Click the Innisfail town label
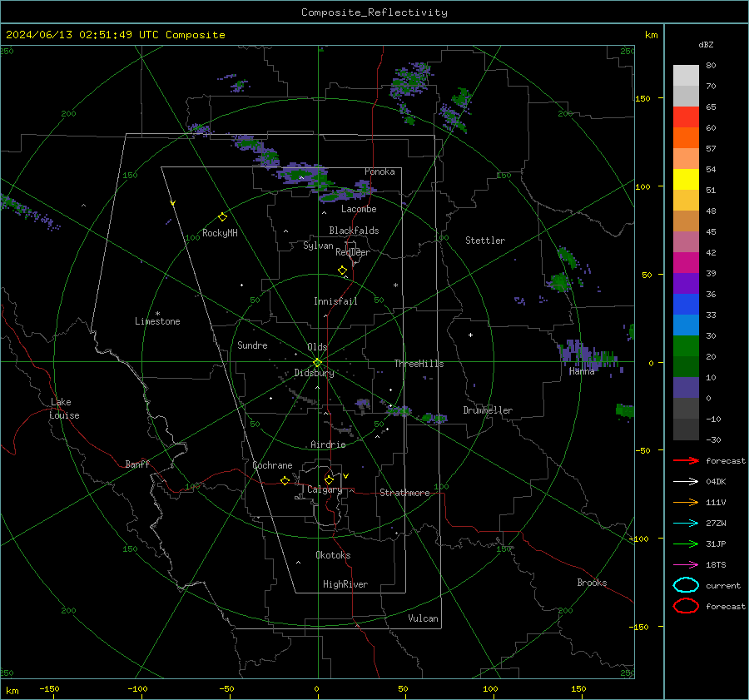Screen dimensions: 749x700 [x=335, y=301]
